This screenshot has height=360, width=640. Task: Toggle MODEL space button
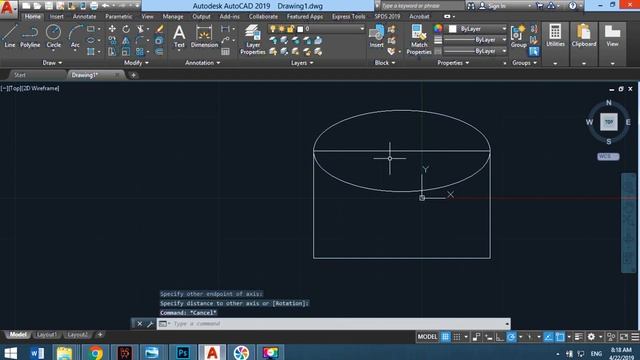click(427, 337)
